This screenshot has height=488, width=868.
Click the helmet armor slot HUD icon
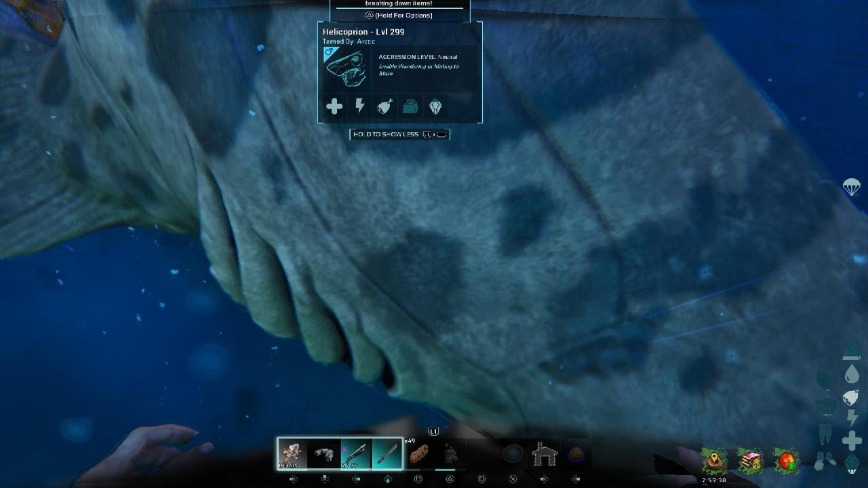point(825,380)
